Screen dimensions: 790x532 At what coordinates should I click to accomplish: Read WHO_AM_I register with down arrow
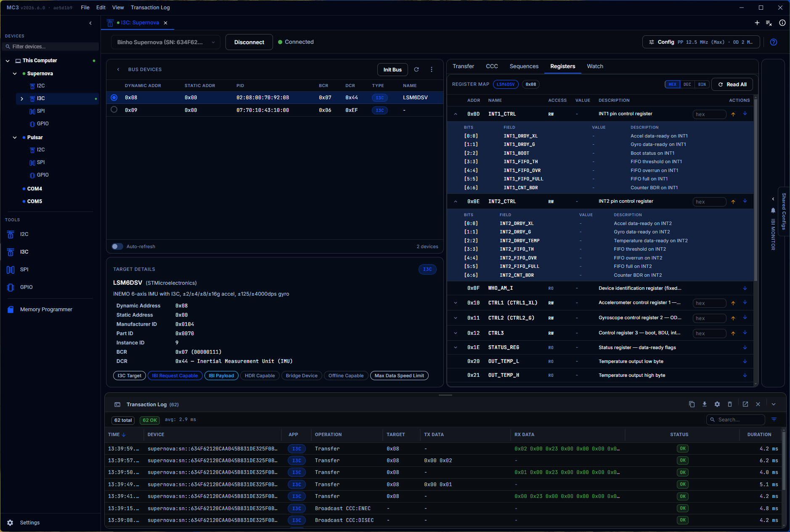pyautogui.click(x=745, y=288)
